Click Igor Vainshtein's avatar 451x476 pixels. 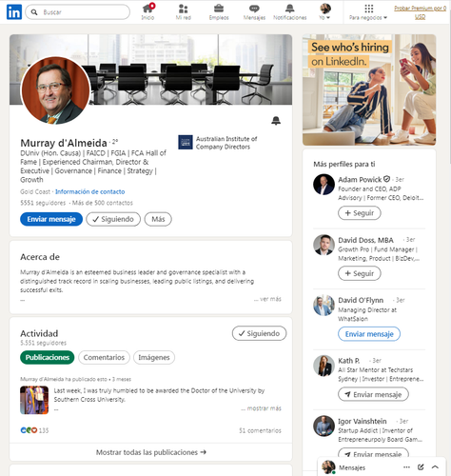click(x=324, y=426)
